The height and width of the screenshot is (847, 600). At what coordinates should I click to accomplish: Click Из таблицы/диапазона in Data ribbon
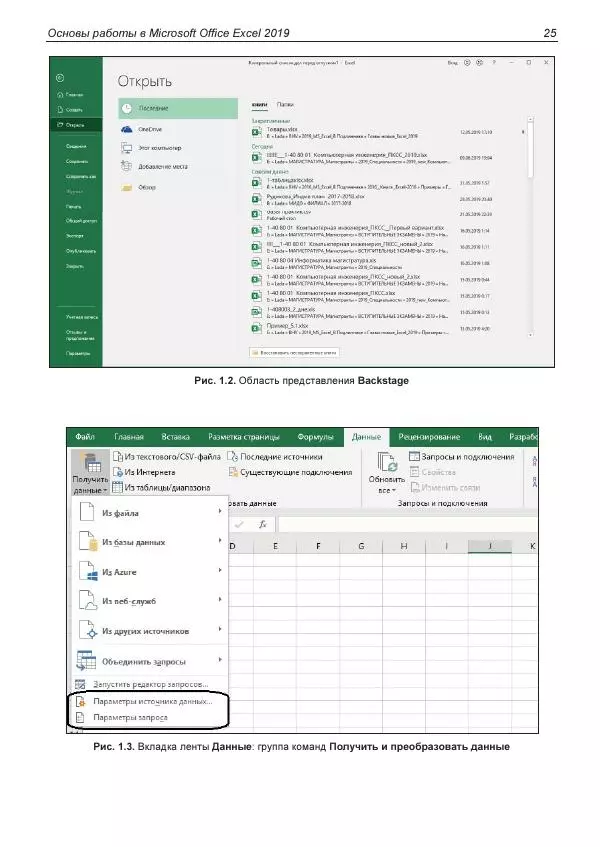click(161, 488)
